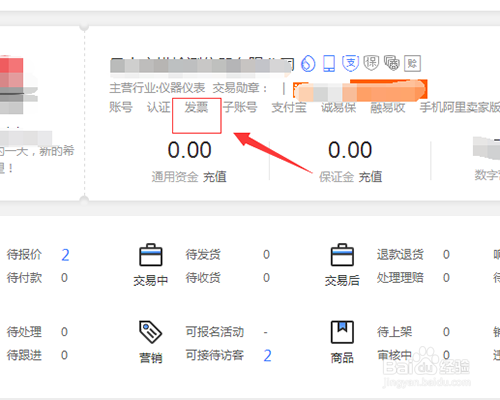Click the 交易勋章 label
The height and width of the screenshot is (400, 500).
240,88
